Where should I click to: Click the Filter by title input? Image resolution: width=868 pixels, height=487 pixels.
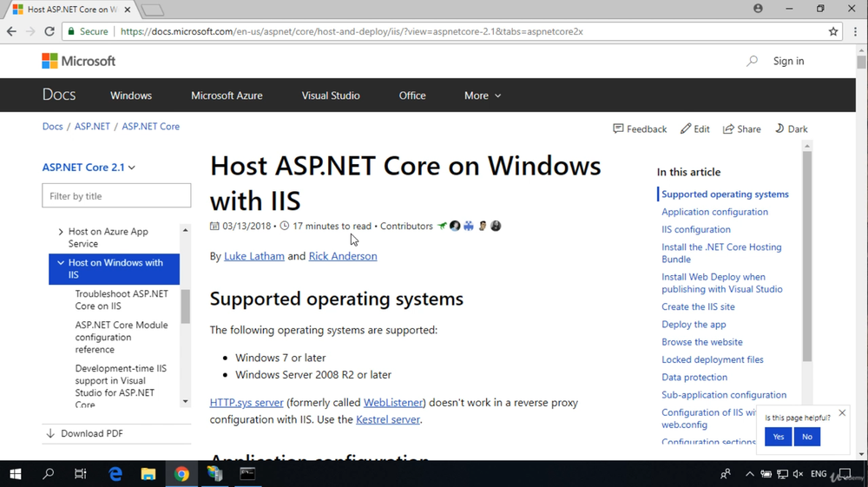click(116, 196)
